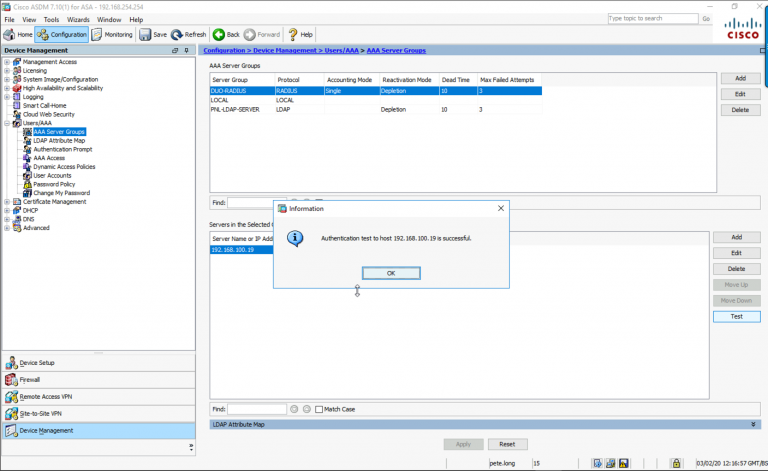Screen dimensions: 768x471
Task: Click Add for servers in selected group
Action: [x=737, y=237]
